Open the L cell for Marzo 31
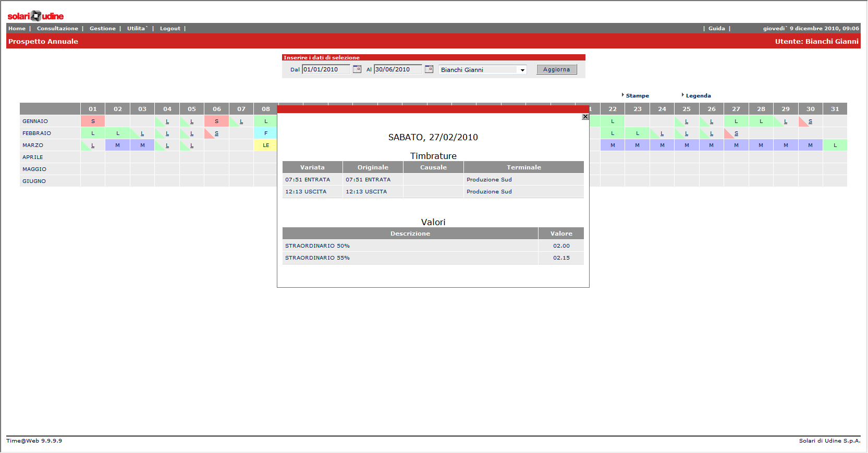The image size is (868, 453). [835, 145]
